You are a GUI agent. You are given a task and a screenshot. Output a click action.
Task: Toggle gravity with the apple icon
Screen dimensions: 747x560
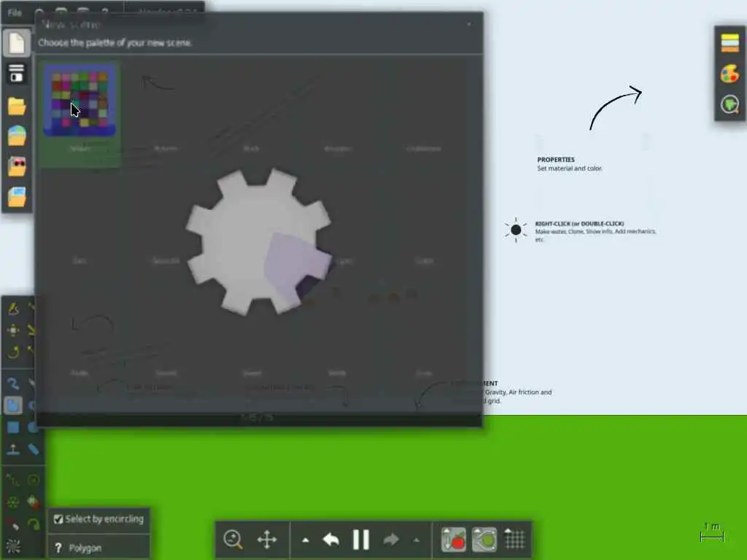(x=454, y=540)
